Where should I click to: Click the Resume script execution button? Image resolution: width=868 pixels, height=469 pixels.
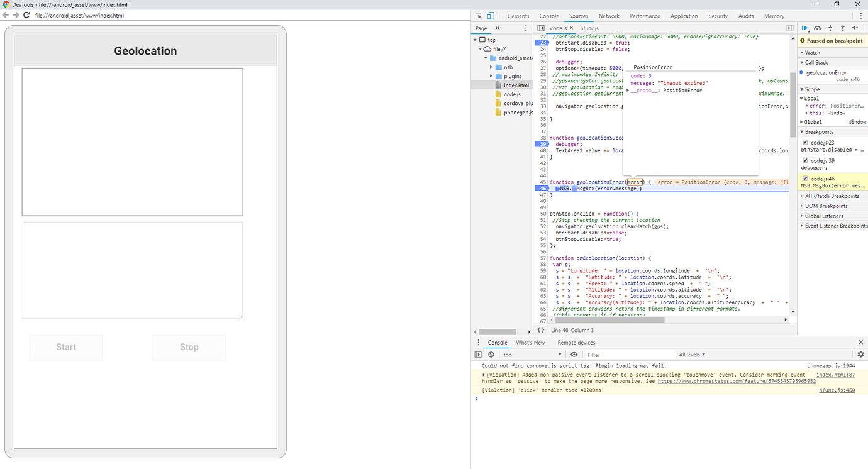point(805,28)
